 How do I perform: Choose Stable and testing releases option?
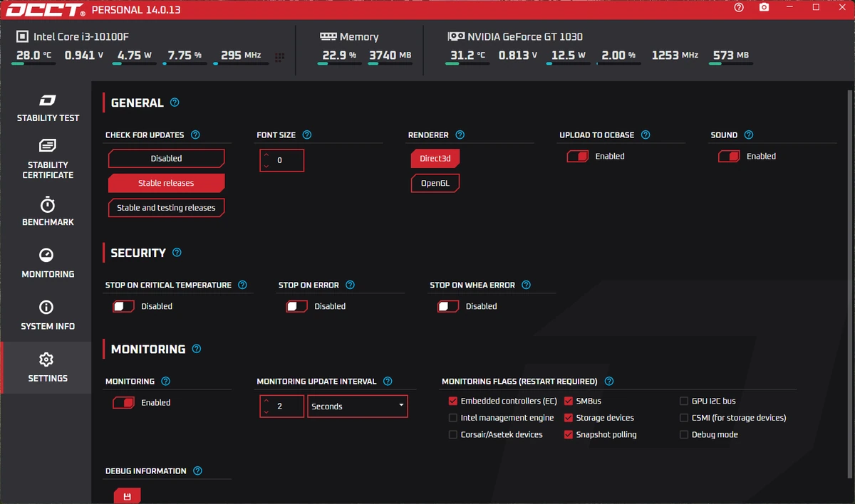(166, 208)
